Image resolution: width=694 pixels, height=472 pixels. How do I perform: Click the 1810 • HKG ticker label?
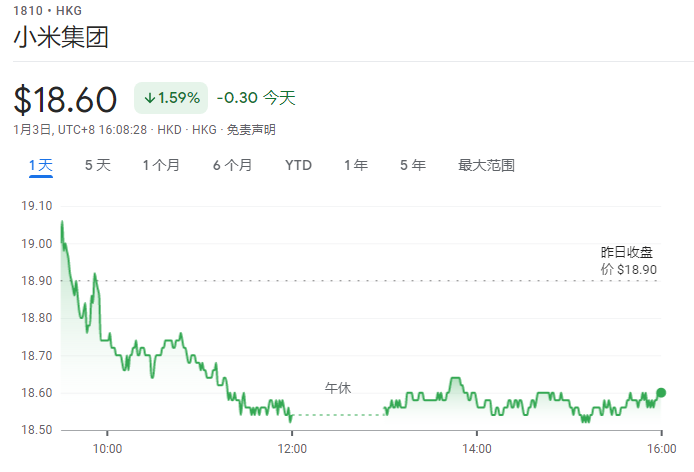47,10
